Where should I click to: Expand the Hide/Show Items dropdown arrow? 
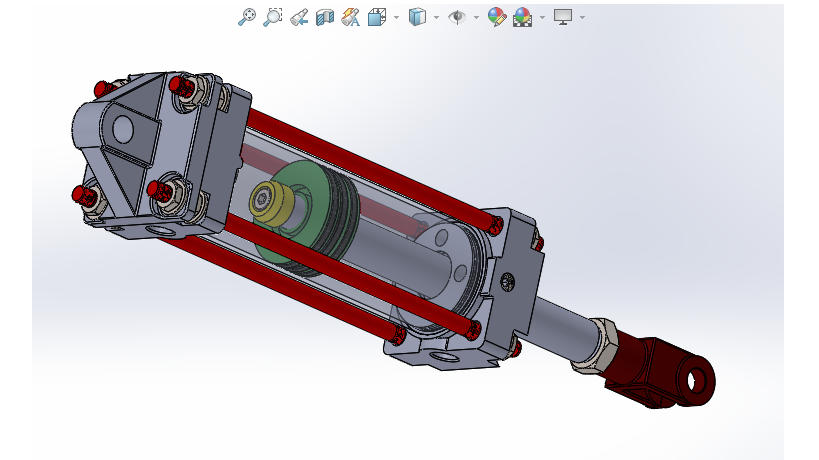tap(476, 17)
